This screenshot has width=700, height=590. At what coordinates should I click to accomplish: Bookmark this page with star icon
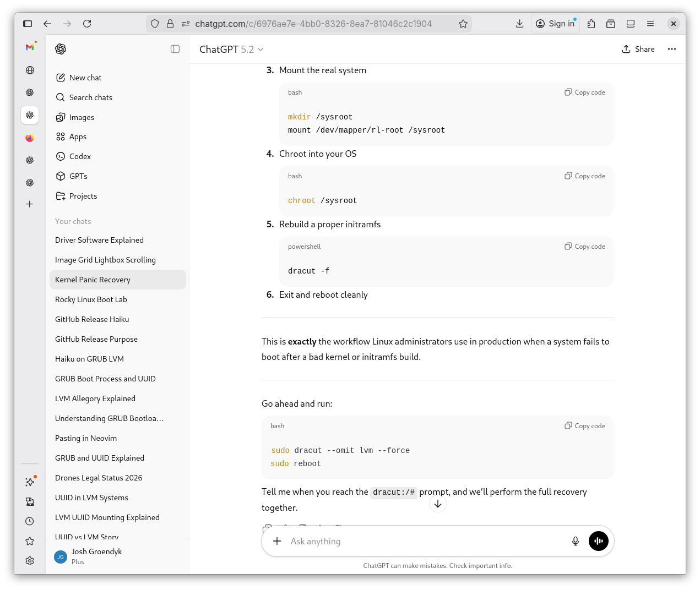click(463, 24)
